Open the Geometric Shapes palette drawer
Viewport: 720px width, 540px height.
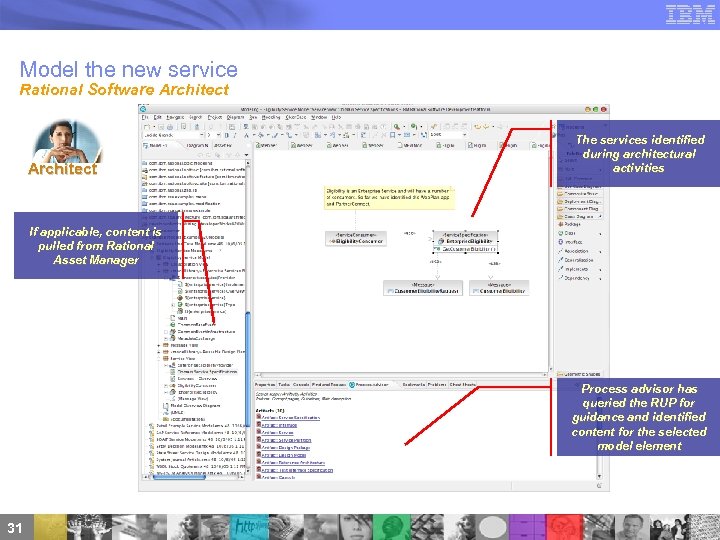(x=579, y=374)
